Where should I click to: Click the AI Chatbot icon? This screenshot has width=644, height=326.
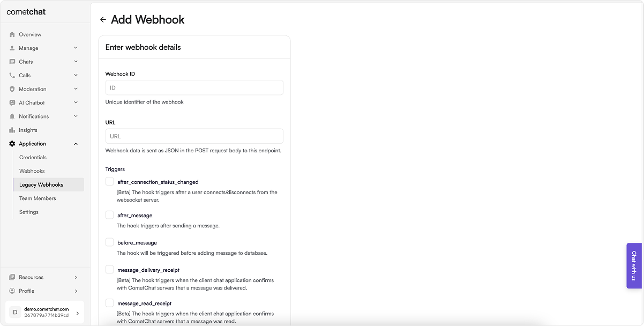click(x=12, y=102)
